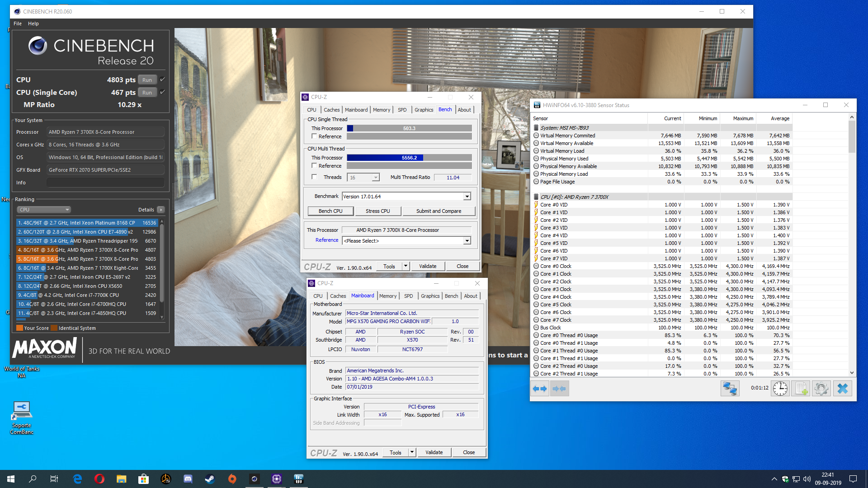Select ranking row Xeon Platinum 8168

[x=87, y=223]
